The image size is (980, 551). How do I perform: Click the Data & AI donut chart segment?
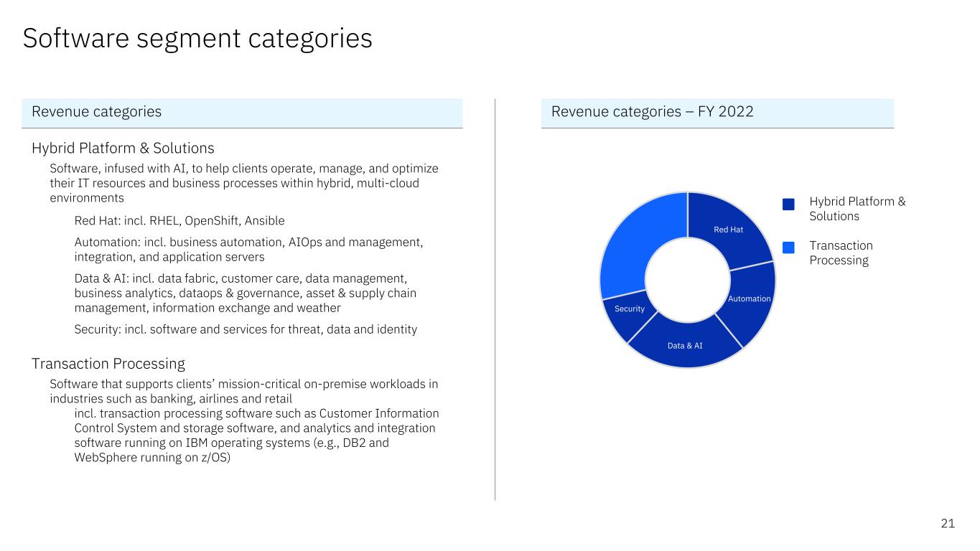tap(685, 346)
